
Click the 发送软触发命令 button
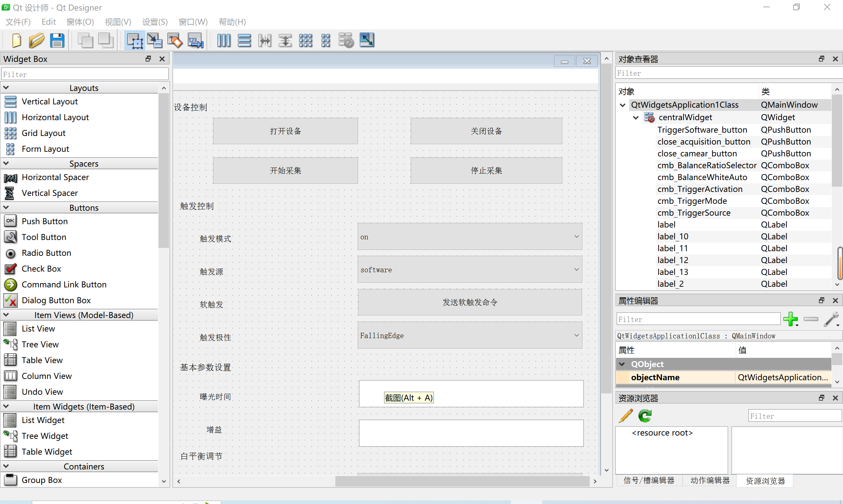click(x=469, y=302)
